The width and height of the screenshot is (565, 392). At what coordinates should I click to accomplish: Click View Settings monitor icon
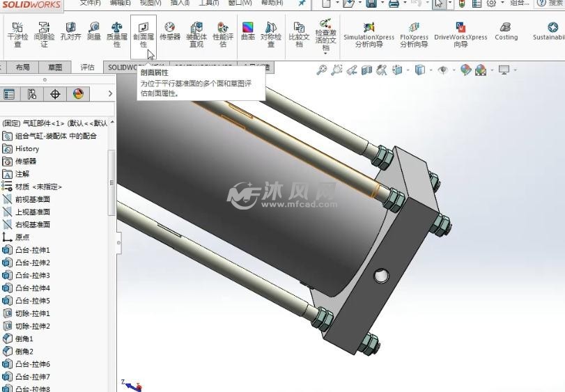(x=504, y=70)
